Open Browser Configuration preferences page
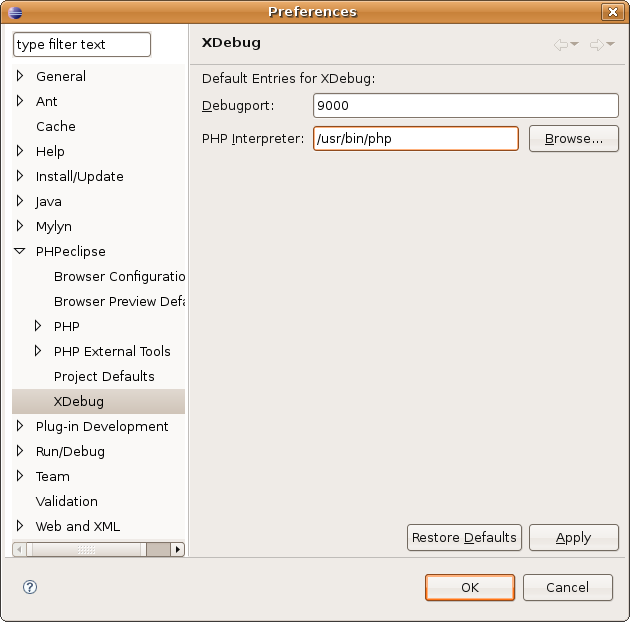The width and height of the screenshot is (630, 622). 120,276
